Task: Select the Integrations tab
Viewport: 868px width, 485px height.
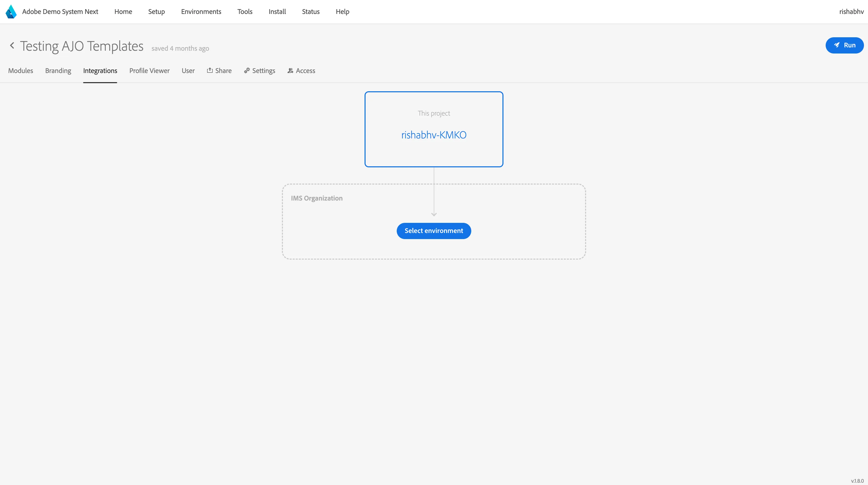Action: pos(100,71)
